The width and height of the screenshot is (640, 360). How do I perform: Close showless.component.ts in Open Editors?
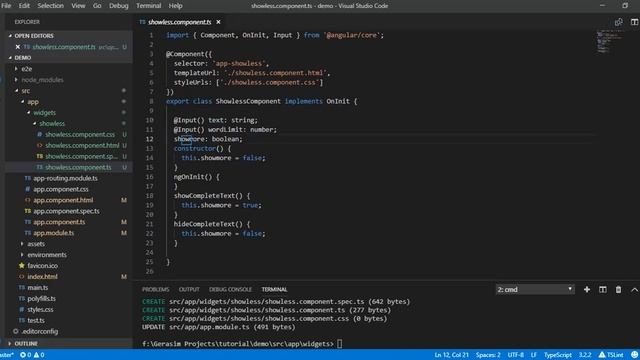[x=18, y=47]
